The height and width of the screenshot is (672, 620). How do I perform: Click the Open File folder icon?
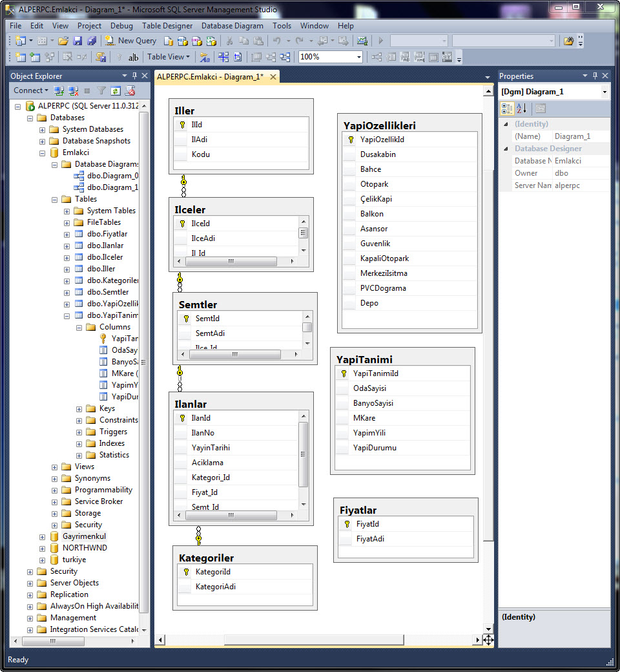[x=63, y=41]
